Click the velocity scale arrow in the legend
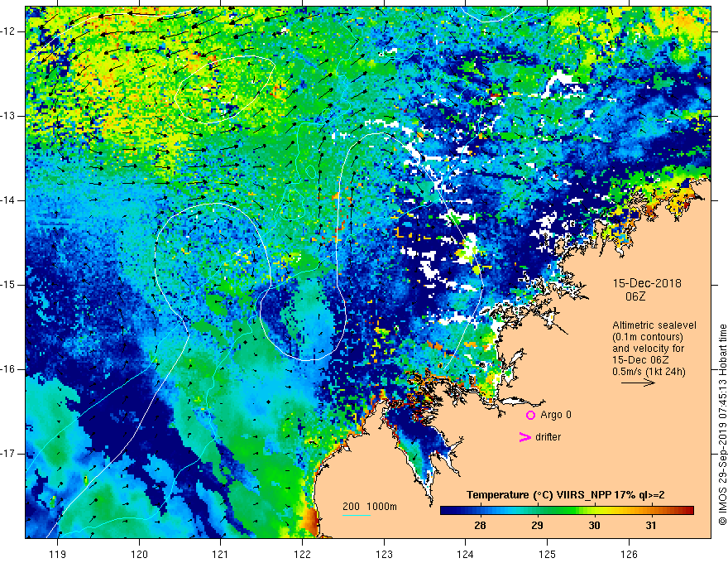The image size is (728, 563). tap(638, 383)
